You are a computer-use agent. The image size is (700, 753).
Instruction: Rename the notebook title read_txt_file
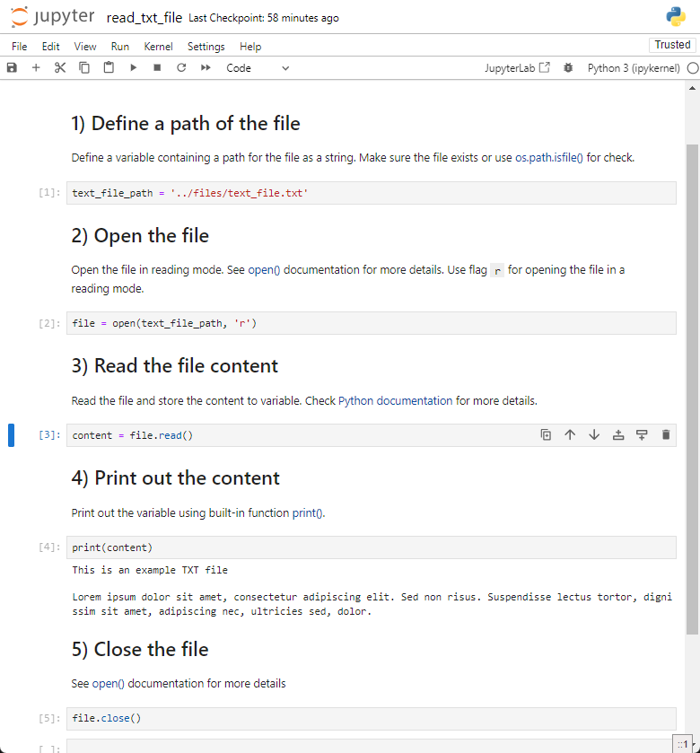click(x=144, y=18)
